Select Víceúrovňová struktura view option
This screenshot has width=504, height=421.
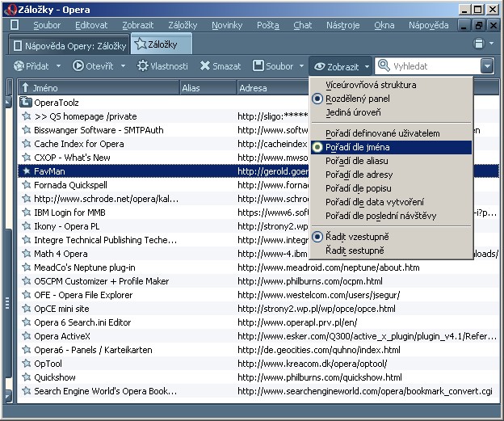391,85
